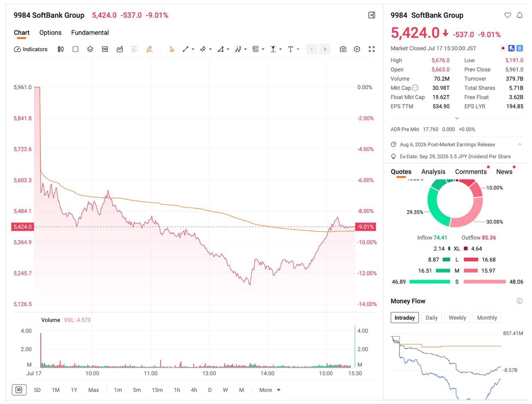Open the Quotes tab
This screenshot has height=404, width=532.
pos(401,172)
